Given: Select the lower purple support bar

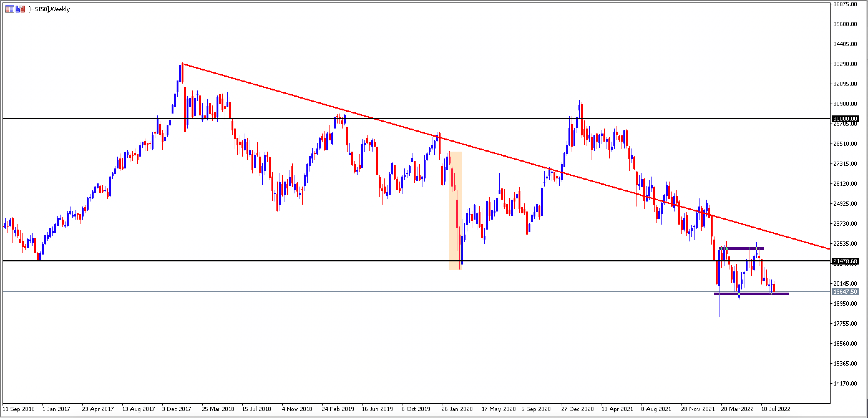Looking at the screenshot, I should 751,294.
